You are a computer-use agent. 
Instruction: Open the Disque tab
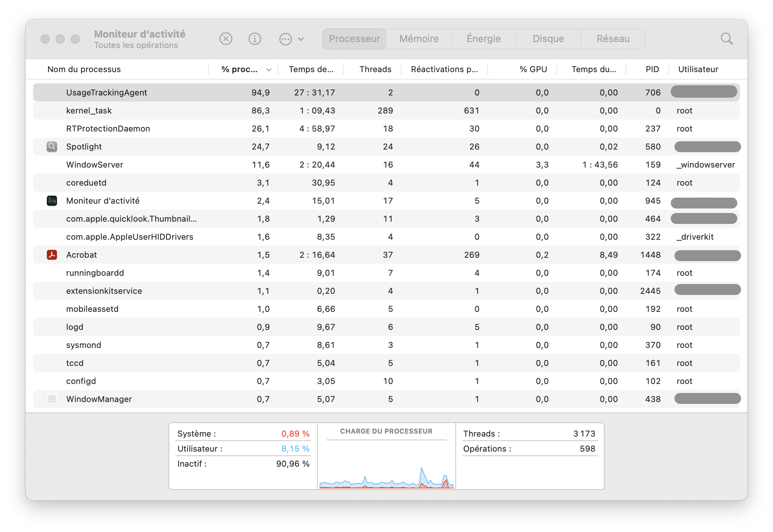coord(548,39)
